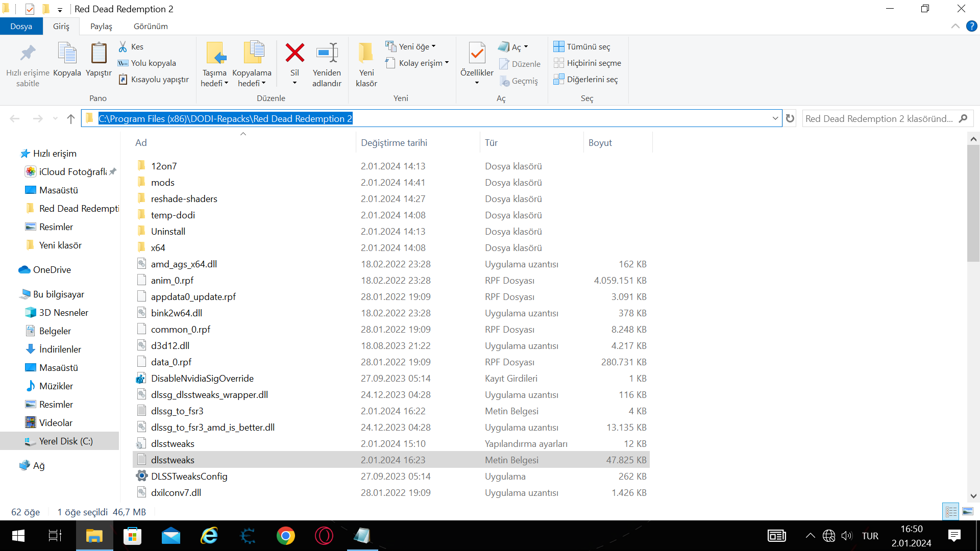Open Google Chrome from the taskbar

coord(285,536)
